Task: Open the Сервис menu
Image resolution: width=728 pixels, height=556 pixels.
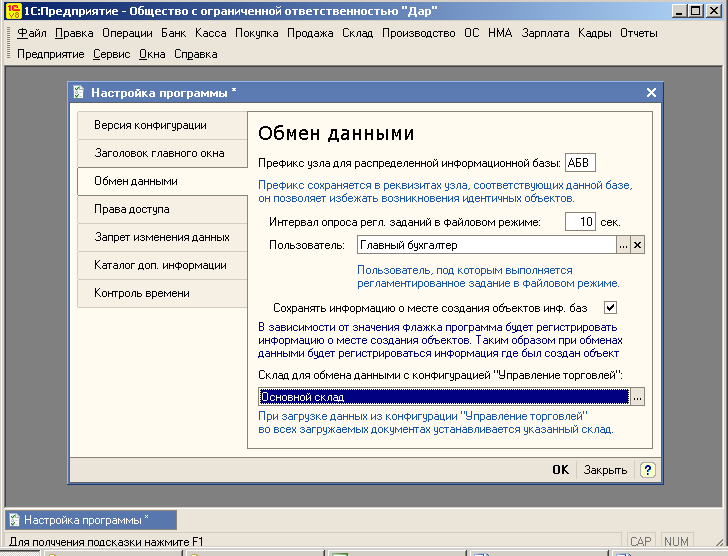Action: point(111,54)
